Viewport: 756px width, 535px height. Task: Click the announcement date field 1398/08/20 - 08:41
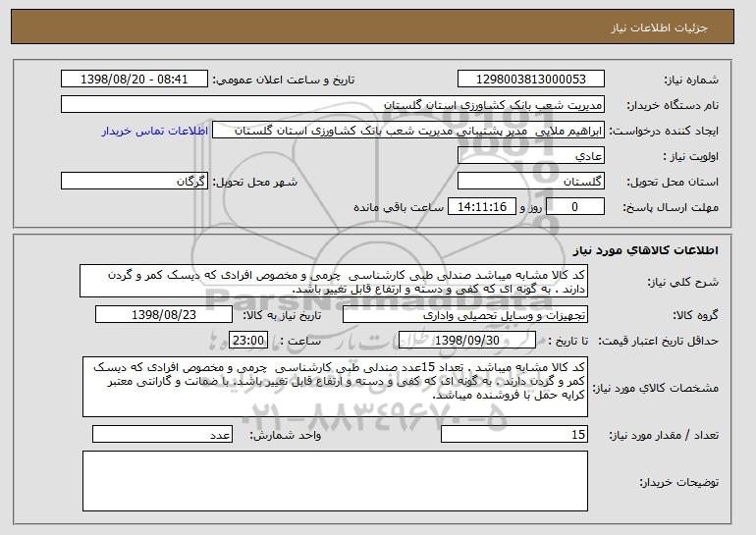(135, 80)
